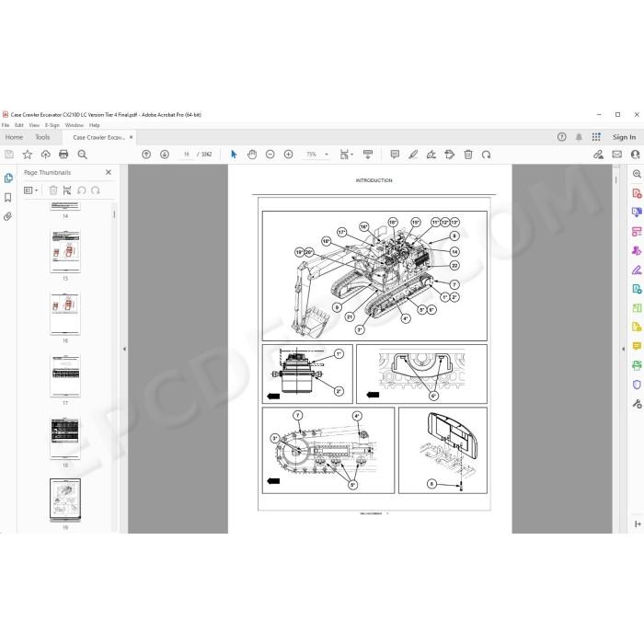Image resolution: width=644 pixels, height=644 pixels.
Task: Choose the Selection arrow tool
Action: [x=234, y=155]
